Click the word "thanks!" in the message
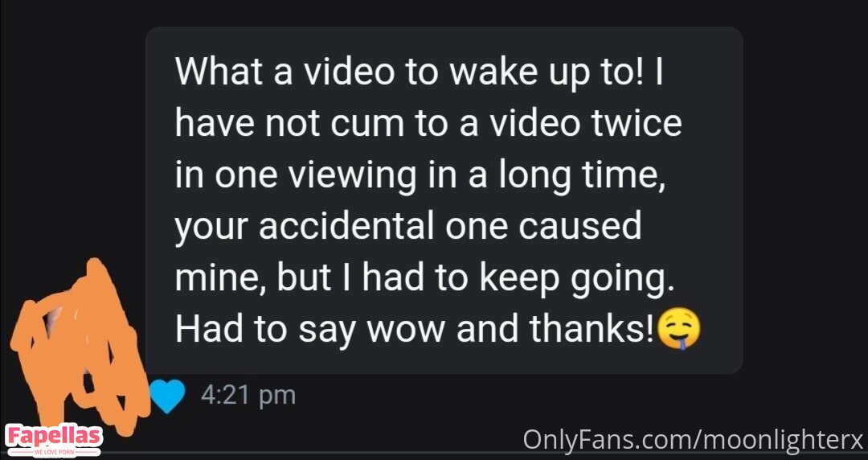The height and width of the screenshot is (460, 868). click(592, 329)
